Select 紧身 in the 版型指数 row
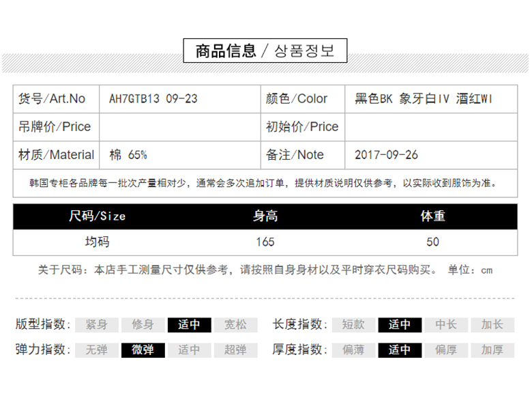Viewport: 532px width, 396px height. 96,325
